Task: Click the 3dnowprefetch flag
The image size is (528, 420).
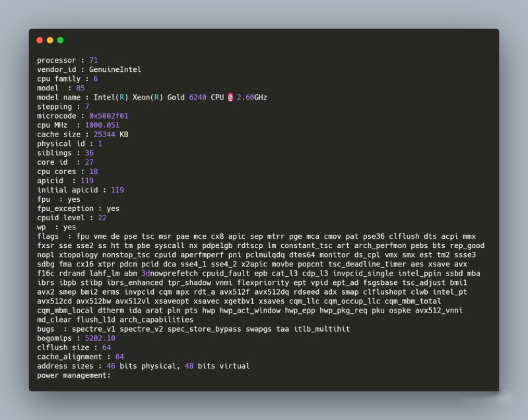Action: tap(170, 274)
